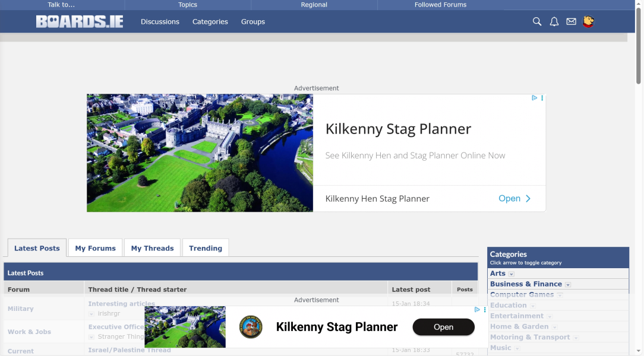The width and height of the screenshot is (644, 356).
Task: Open the Education category link
Action: pyautogui.click(x=508, y=305)
